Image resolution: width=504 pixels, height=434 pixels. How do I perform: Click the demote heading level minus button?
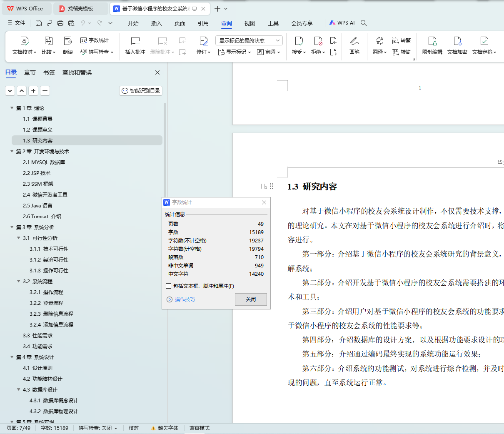(45, 91)
